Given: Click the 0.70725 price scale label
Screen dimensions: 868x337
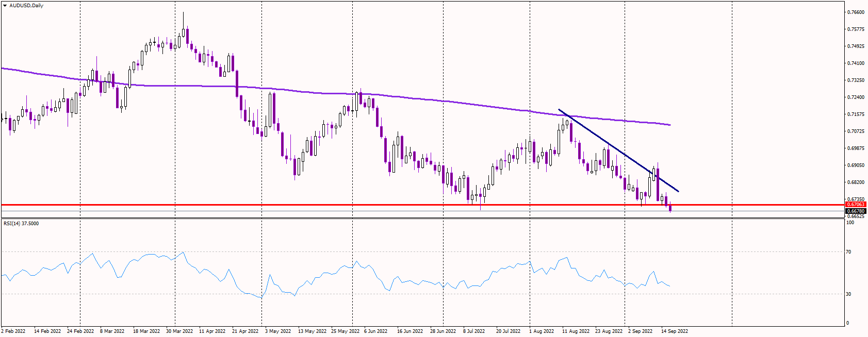Looking at the screenshot, I should 856,131.
